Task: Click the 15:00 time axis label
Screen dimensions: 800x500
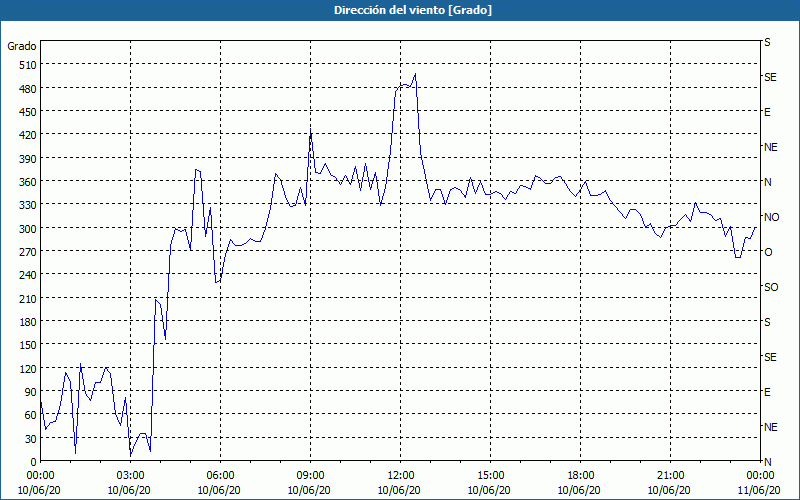Action: 490,476
